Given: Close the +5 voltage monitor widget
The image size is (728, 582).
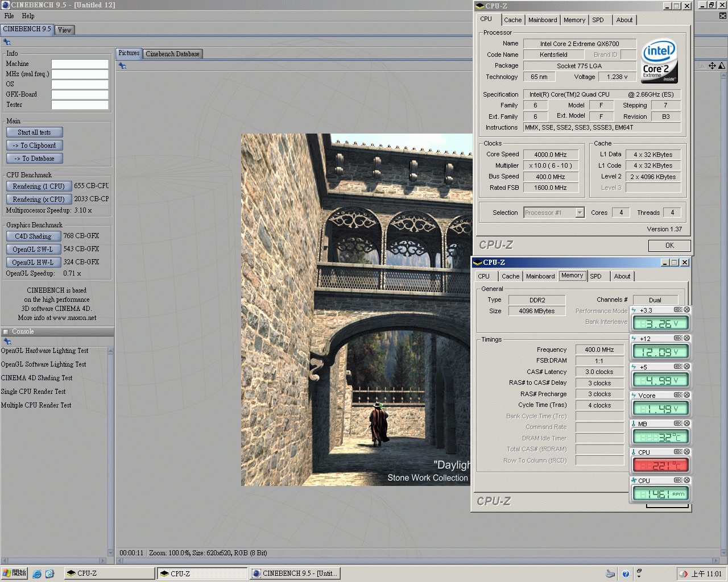Looking at the screenshot, I should coord(686,367).
